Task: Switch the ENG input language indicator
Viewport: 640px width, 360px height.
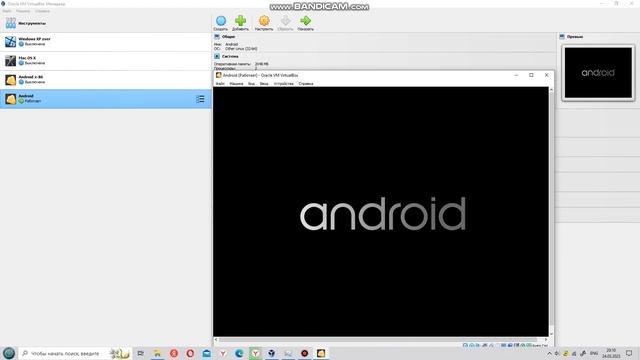Action: tap(594, 353)
